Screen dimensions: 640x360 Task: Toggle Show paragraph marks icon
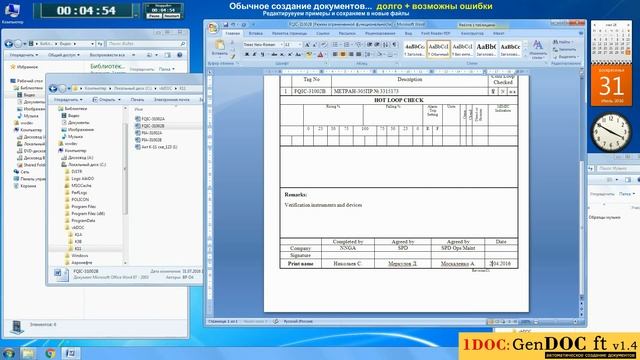[395, 44]
